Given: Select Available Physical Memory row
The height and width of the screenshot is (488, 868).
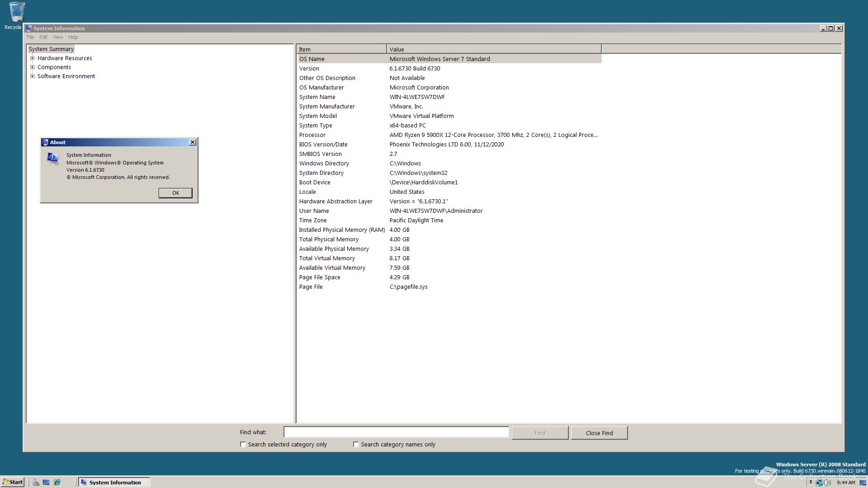Looking at the screenshot, I should point(449,249).
